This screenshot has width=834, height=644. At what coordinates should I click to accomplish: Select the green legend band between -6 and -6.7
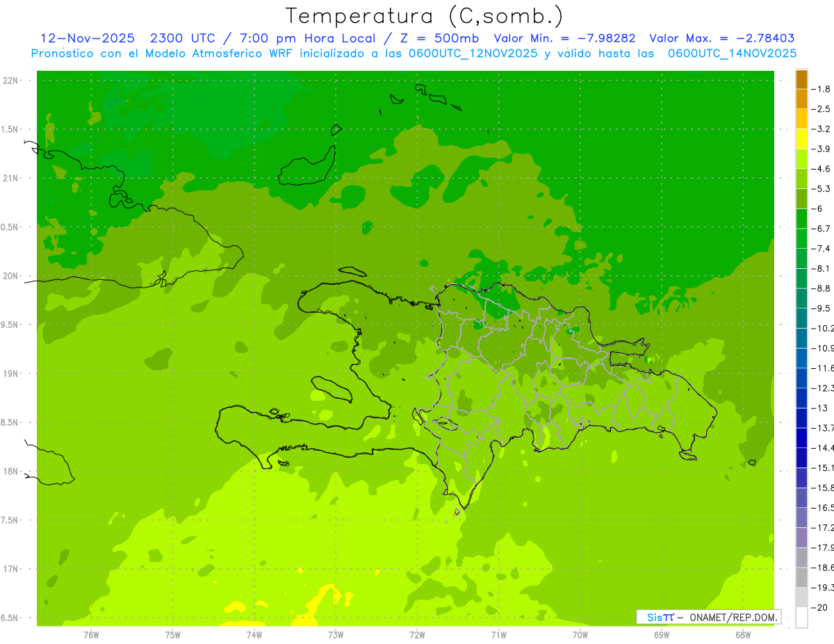click(x=801, y=218)
